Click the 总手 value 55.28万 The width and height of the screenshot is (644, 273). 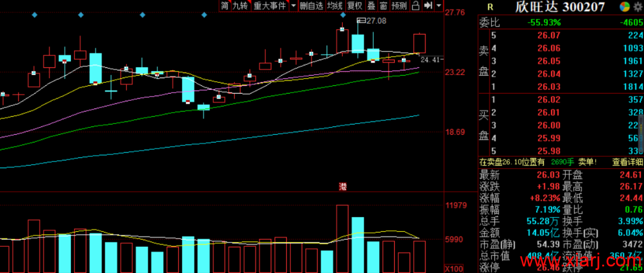pyautogui.click(x=543, y=222)
